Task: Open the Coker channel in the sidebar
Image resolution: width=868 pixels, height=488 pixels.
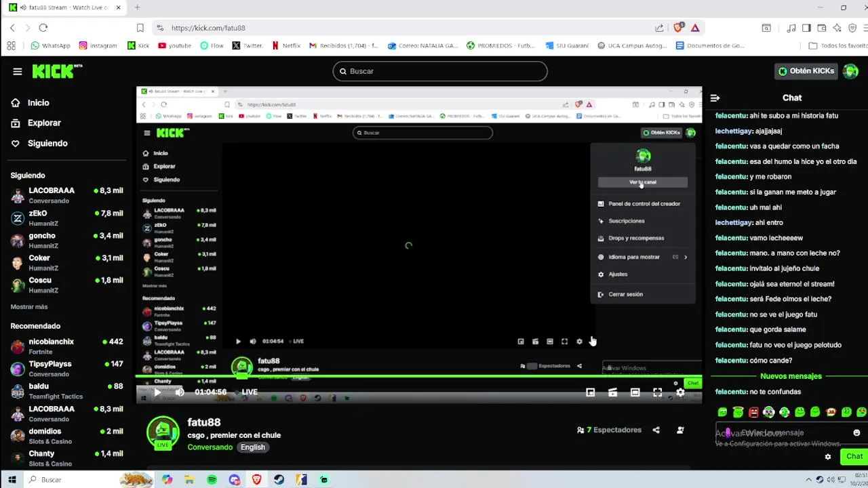Action: 66,262
